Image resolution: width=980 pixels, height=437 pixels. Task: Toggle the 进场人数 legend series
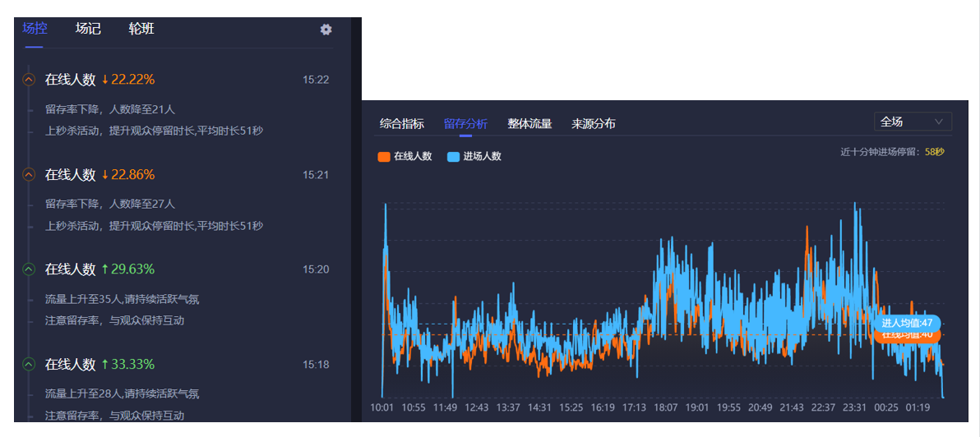coord(475,157)
